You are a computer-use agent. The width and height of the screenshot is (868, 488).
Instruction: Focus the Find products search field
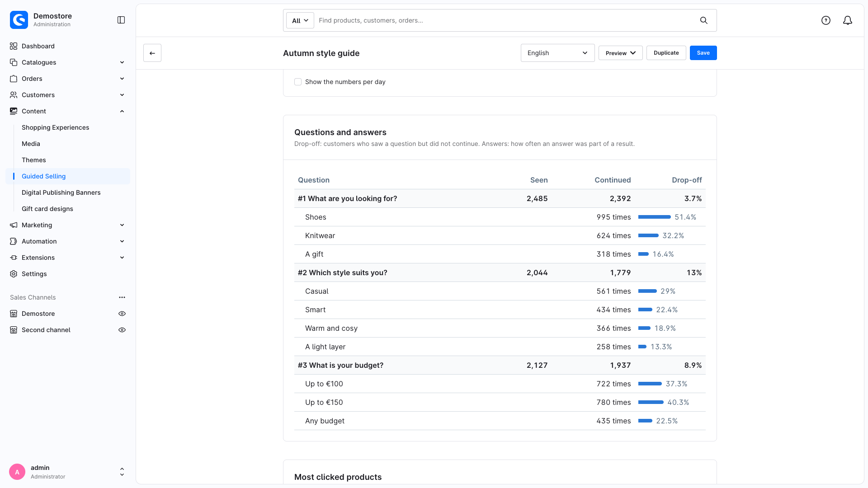(x=506, y=20)
